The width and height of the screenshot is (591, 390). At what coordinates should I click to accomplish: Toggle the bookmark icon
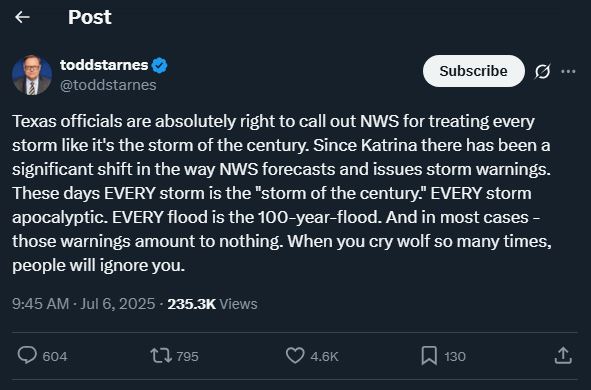pos(429,356)
